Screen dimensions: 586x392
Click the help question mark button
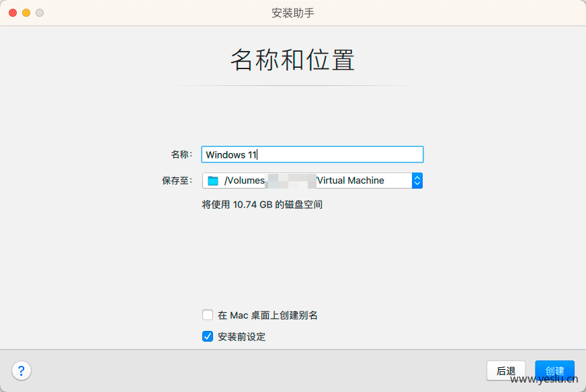(x=22, y=371)
